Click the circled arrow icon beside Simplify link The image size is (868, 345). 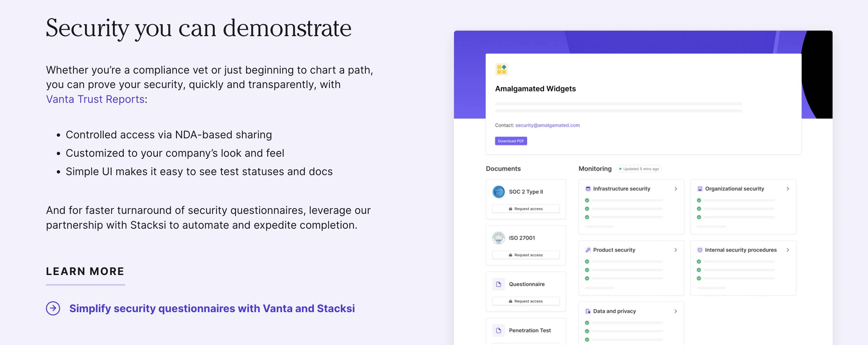[x=53, y=308]
